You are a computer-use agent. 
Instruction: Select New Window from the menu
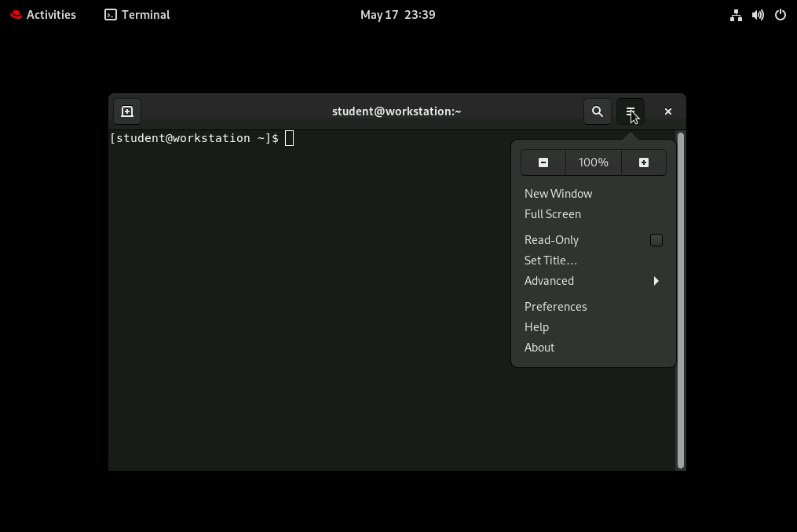558,194
